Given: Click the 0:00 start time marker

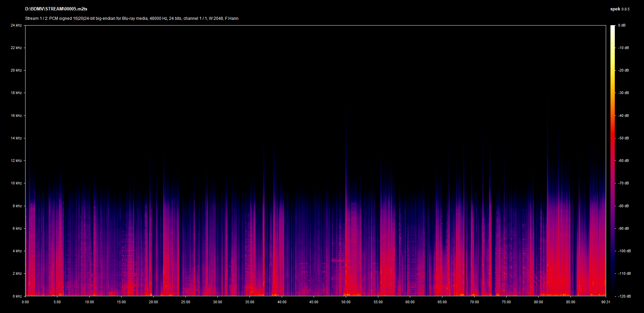Looking at the screenshot, I should point(25,302).
